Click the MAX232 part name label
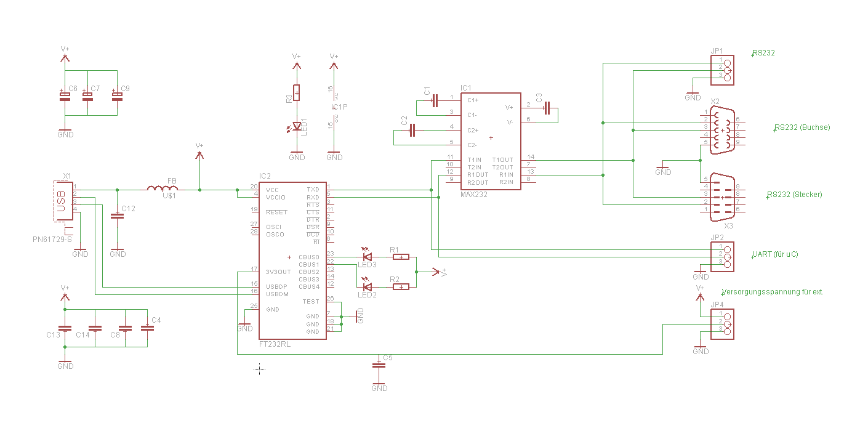Image resolution: width=868 pixels, height=436 pixels. 474,195
